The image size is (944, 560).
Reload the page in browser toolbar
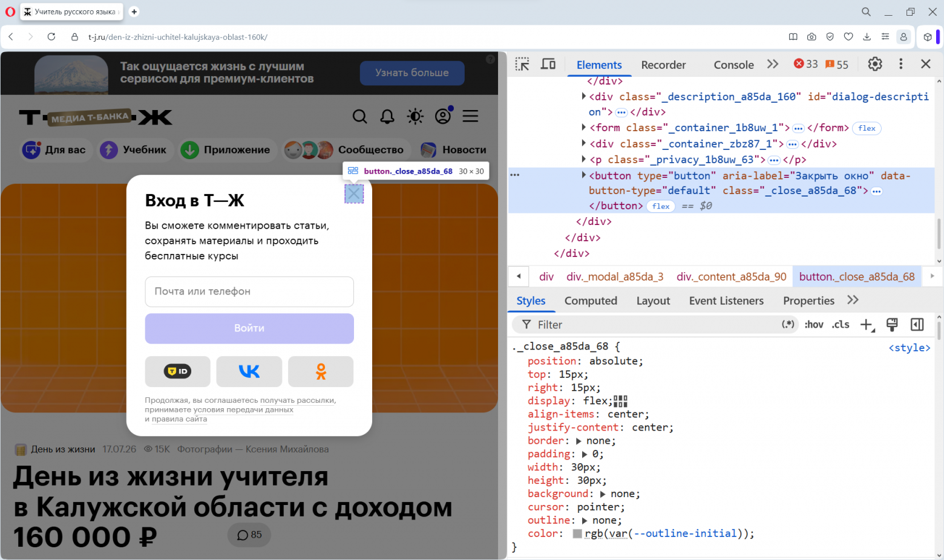pos(51,37)
